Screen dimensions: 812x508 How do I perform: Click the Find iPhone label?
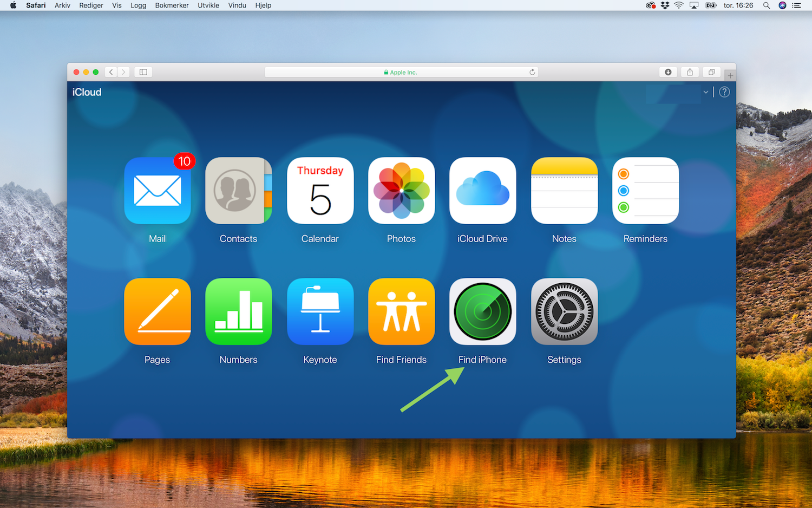[482, 360]
